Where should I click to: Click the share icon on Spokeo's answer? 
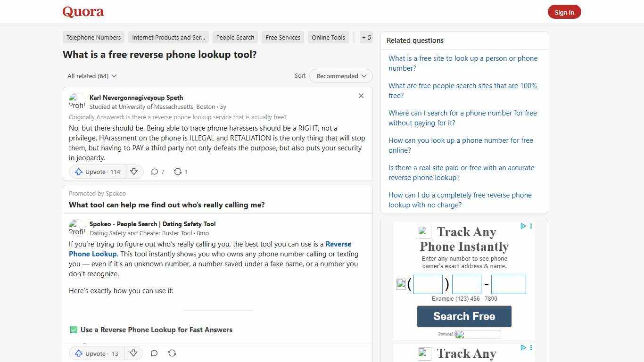(172, 353)
